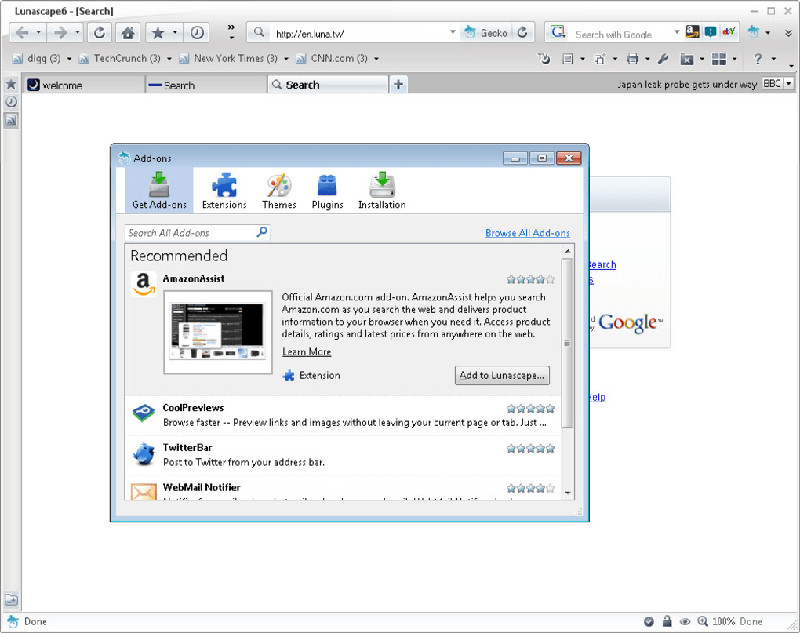Click the zoom magnifier in status bar
The image size is (800, 633).
click(703, 621)
